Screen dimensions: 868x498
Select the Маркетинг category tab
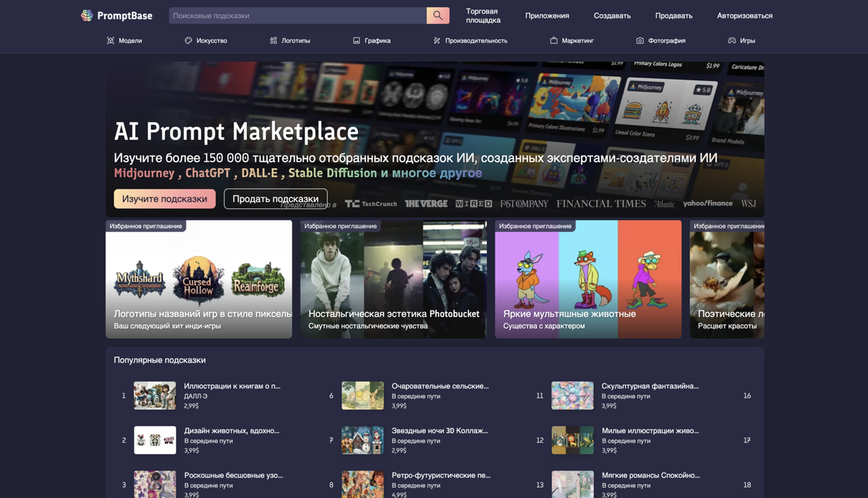pos(571,41)
